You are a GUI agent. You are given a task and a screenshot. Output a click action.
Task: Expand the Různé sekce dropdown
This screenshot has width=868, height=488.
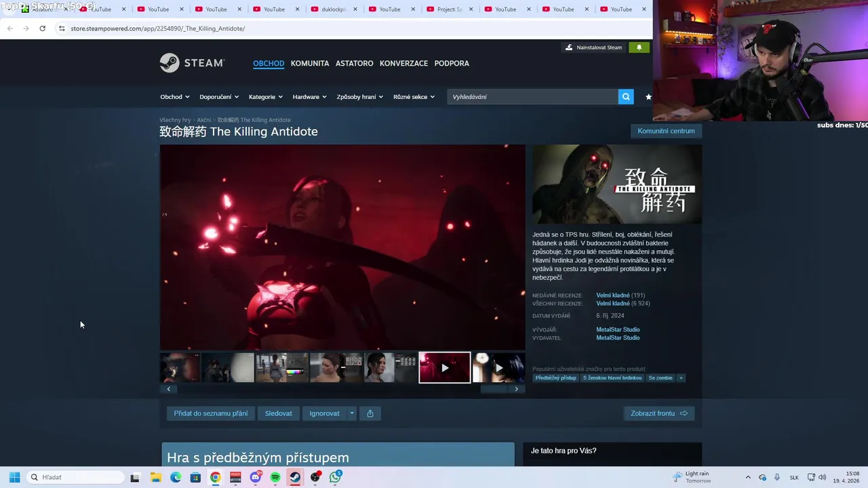click(x=414, y=97)
